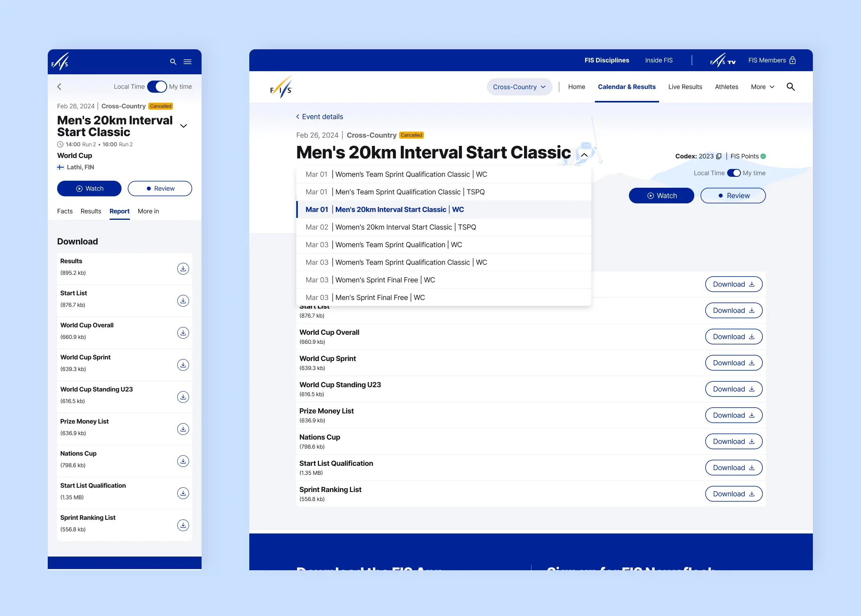The height and width of the screenshot is (616, 861).
Task: Click the FIS Points green check icon
Action: click(x=763, y=156)
